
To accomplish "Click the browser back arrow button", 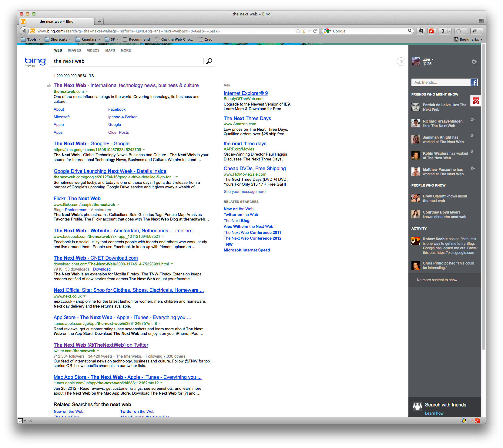I will [24, 31].
